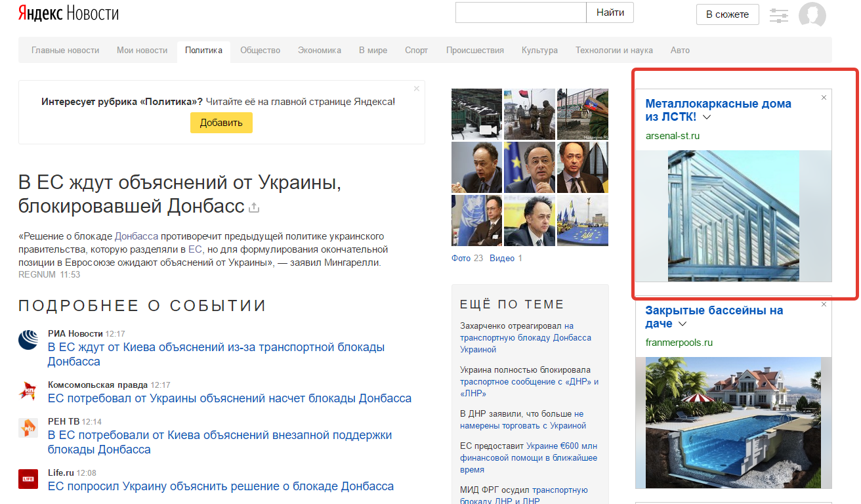Open related story 'Украина полностью блокировала транспортное сообщение'
This screenshot has width=861, height=504.
(x=530, y=381)
